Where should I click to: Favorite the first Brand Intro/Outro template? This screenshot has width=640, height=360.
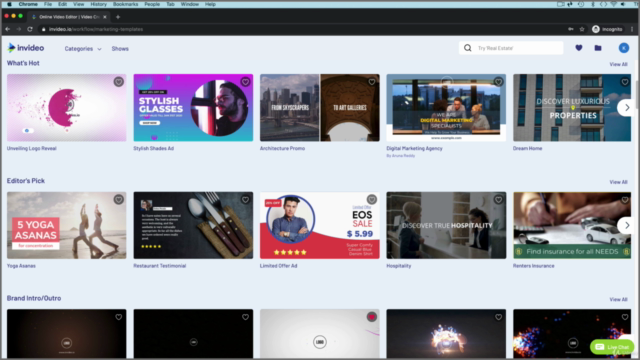(x=118, y=317)
